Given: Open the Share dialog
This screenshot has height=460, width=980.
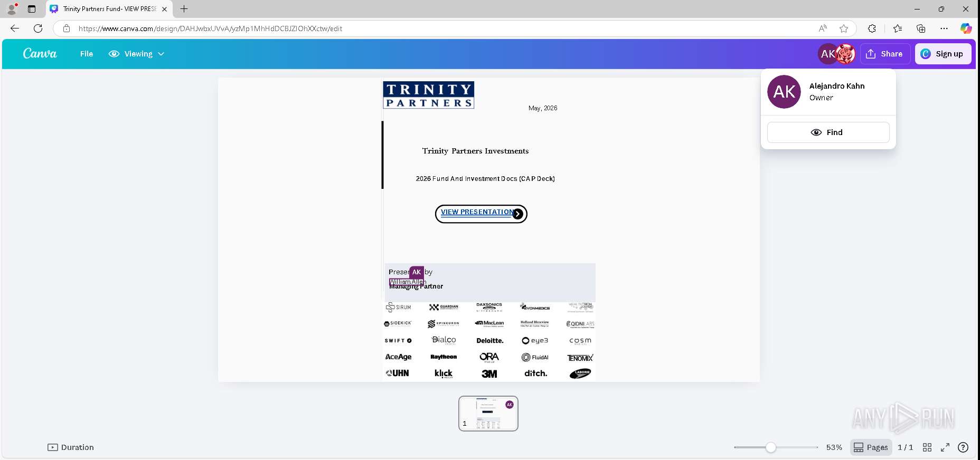Looking at the screenshot, I should point(885,54).
